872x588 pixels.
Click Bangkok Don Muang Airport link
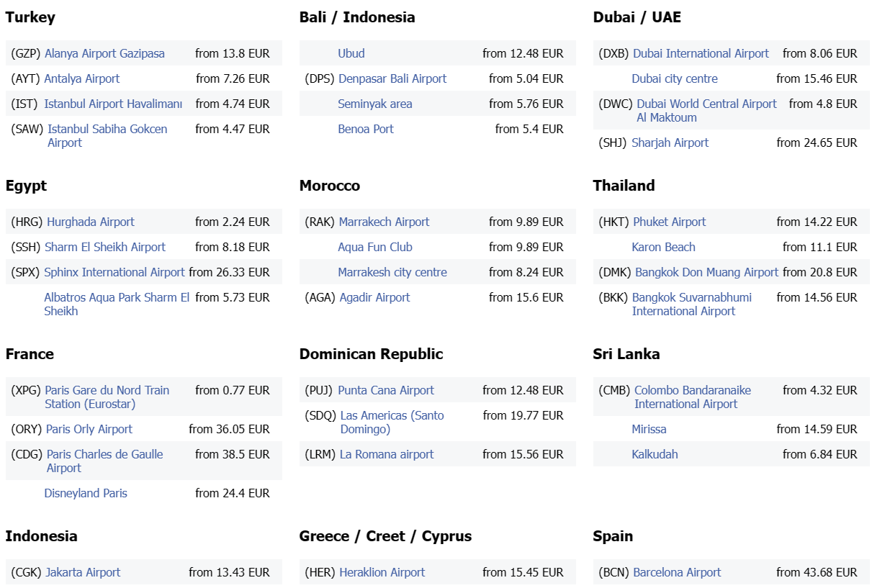point(706,272)
